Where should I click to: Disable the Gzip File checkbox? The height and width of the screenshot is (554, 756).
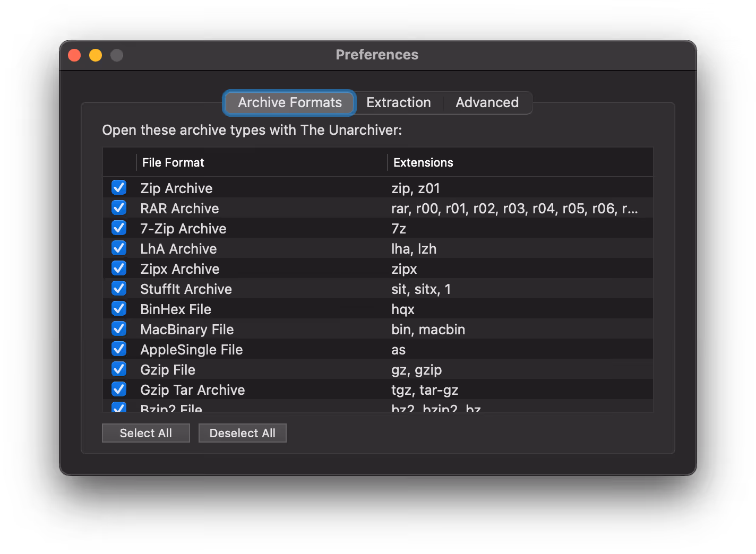(x=119, y=369)
